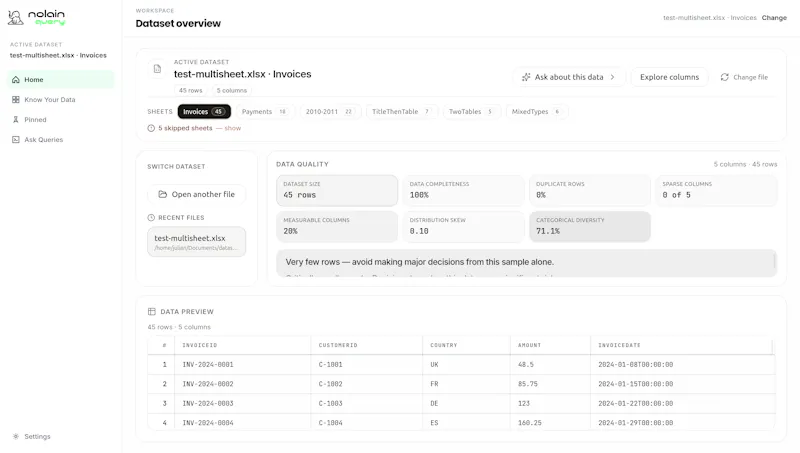Image resolution: width=800 pixels, height=453 pixels.
Task: Switch to the MixedTypes sheet tab
Action: (x=536, y=112)
